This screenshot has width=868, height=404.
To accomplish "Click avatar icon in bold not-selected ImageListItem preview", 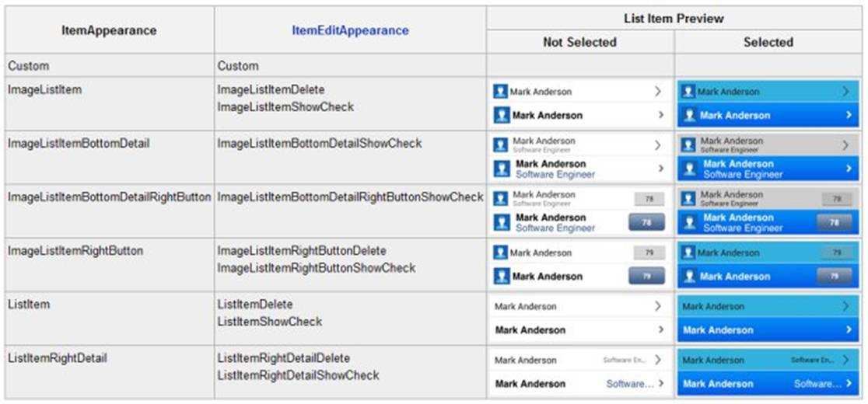I will point(502,115).
